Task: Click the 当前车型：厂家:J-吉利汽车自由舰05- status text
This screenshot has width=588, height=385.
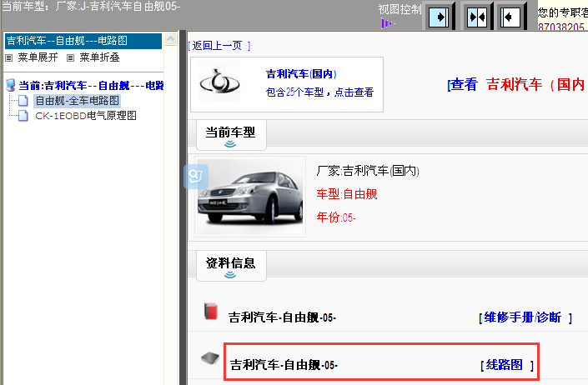Action: coord(91,7)
